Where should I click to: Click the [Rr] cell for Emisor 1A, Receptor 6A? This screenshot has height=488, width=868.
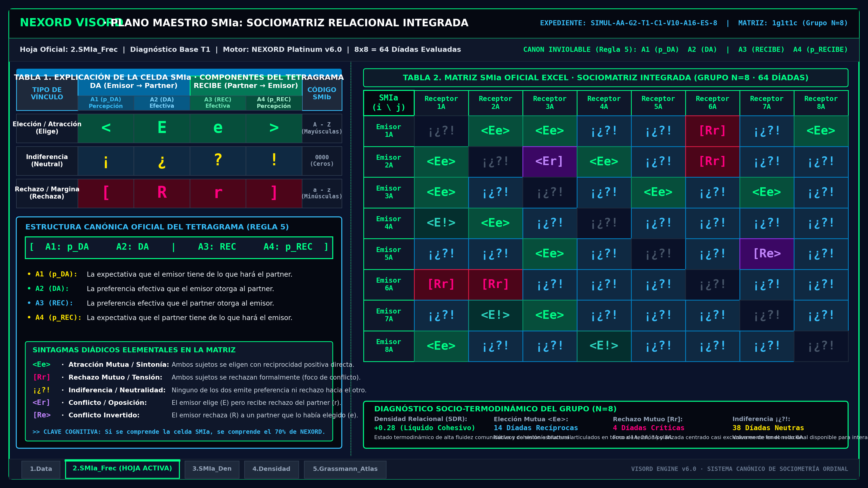click(x=712, y=131)
